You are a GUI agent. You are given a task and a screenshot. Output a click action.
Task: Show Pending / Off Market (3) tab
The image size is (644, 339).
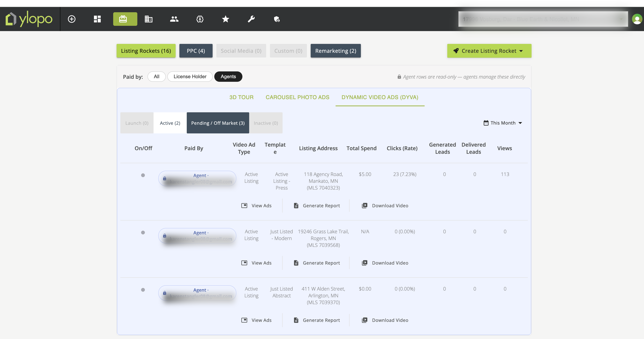pyautogui.click(x=218, y=123)
